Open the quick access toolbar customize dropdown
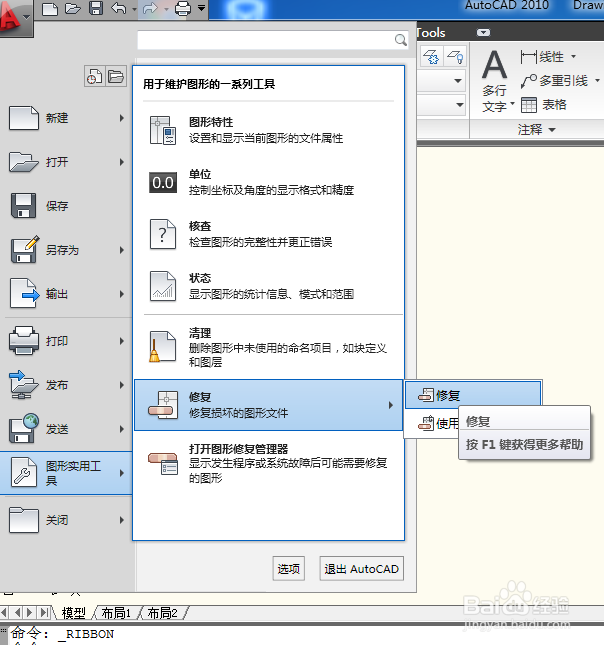Screen dimensions: 604x645 pyautogui.click(x=201, y=8)
